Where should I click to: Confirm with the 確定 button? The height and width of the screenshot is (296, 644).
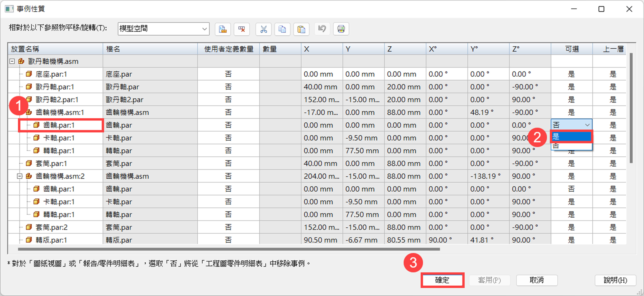click(x=442, y=280)
